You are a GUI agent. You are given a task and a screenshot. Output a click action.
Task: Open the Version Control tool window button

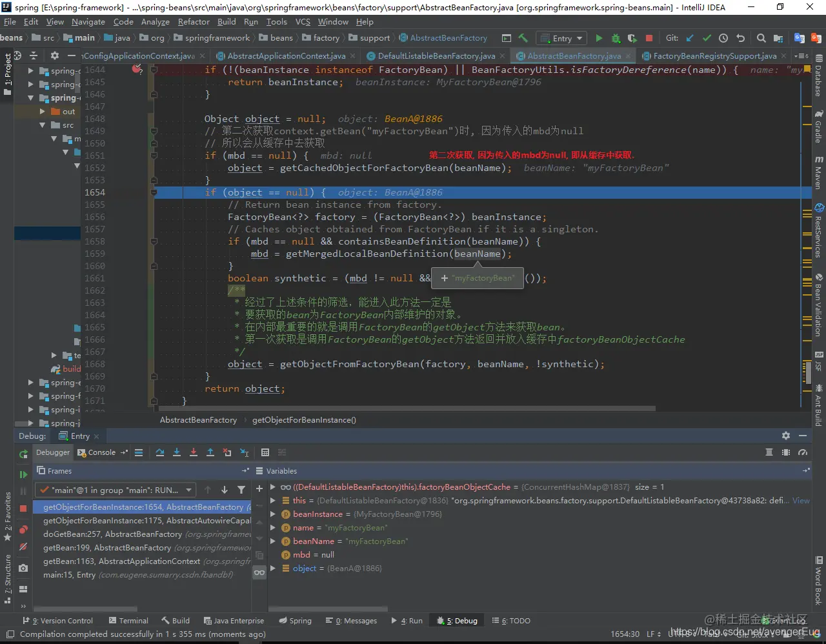pos(58,621)
